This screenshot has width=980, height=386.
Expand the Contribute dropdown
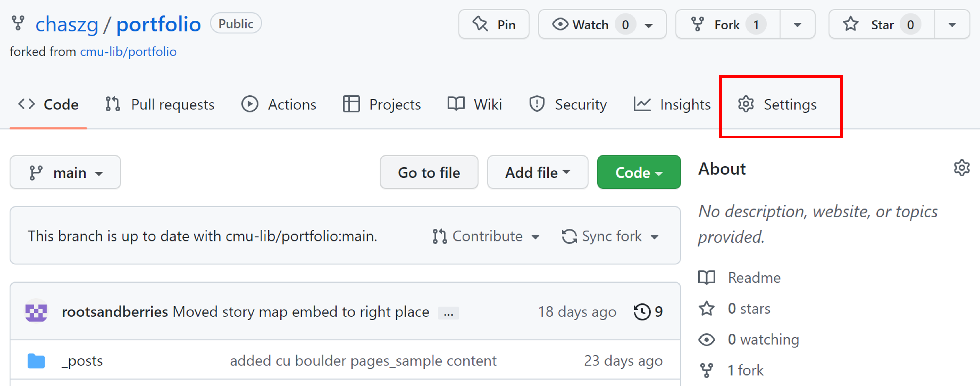pyautogui.click(x=486, y=236)
